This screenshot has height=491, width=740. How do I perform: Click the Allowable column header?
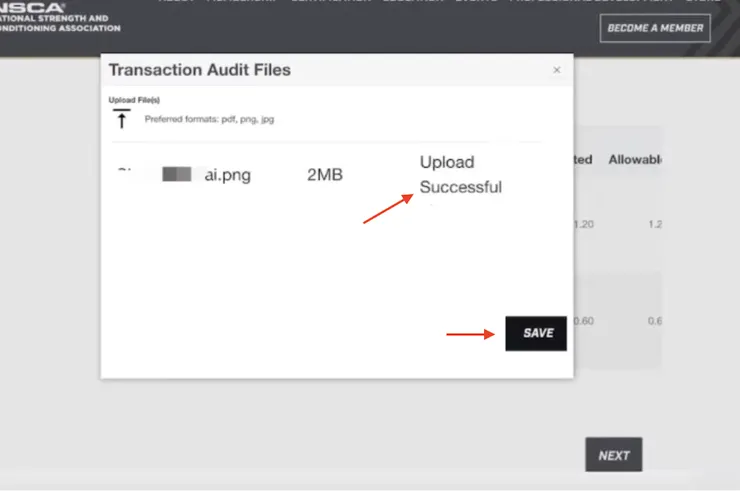tap(636, 159)
